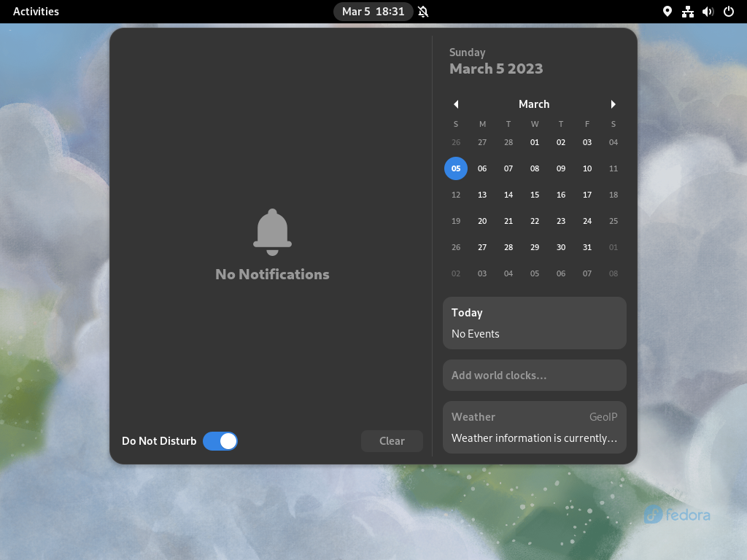
Task: Select the dimmed next-month date 08
Action: click(x=613, y=273)
